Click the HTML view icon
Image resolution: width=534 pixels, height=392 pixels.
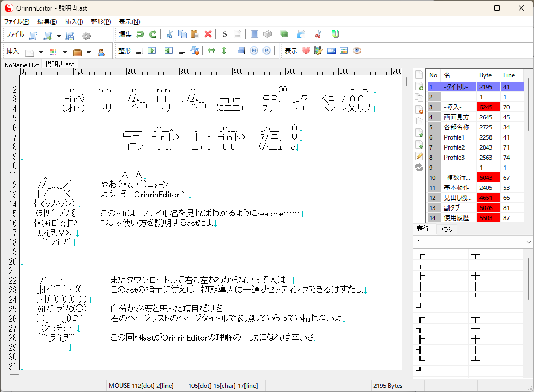[x=331, y=51]
